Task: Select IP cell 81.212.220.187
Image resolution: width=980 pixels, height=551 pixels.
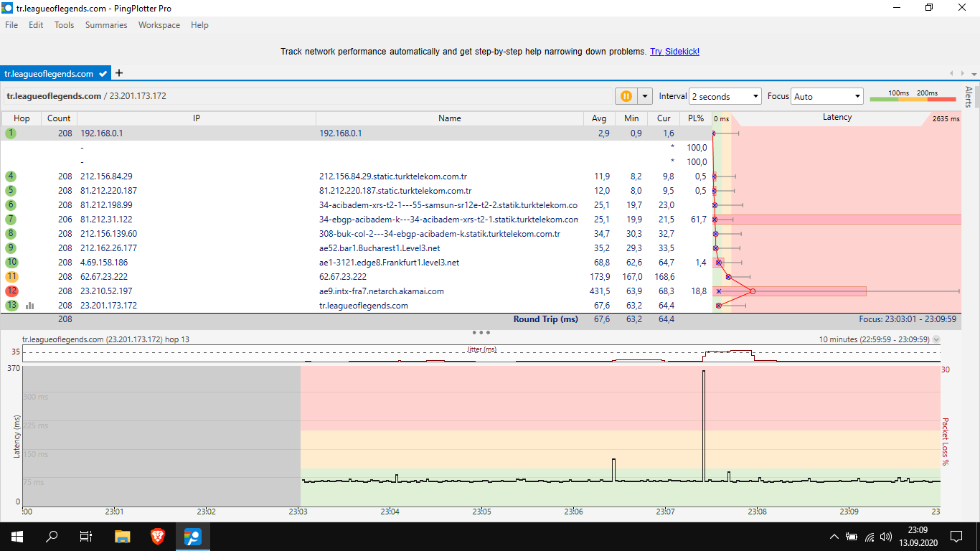Action: [x=108, y=191]
